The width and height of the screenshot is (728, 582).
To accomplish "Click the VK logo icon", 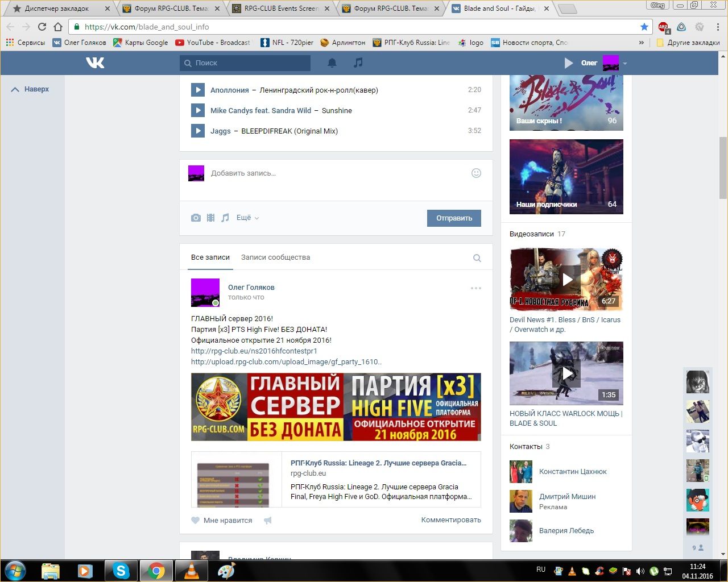I will (95, 63).
